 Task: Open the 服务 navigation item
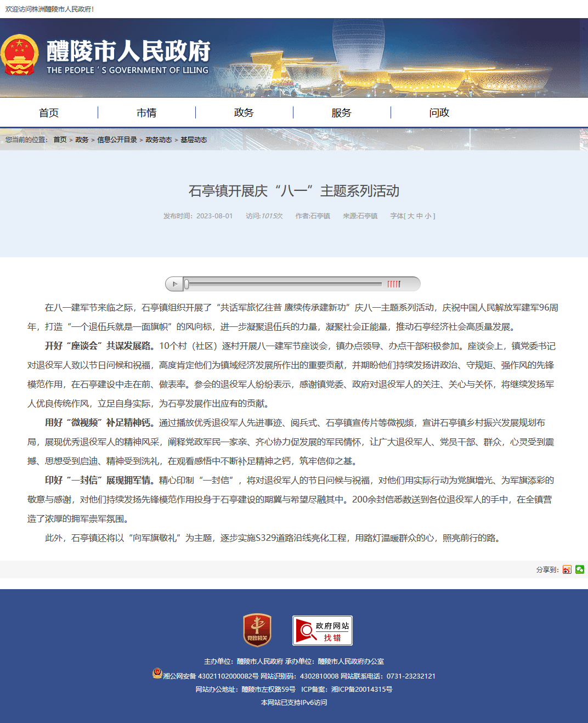(342, 112)
